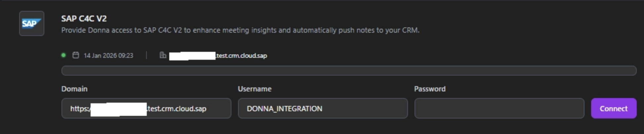The height and width of the screenshot is (134, 644).
Task: Click the 14 Jan 2026 09:23 timestamp
Action: [108, 55]
